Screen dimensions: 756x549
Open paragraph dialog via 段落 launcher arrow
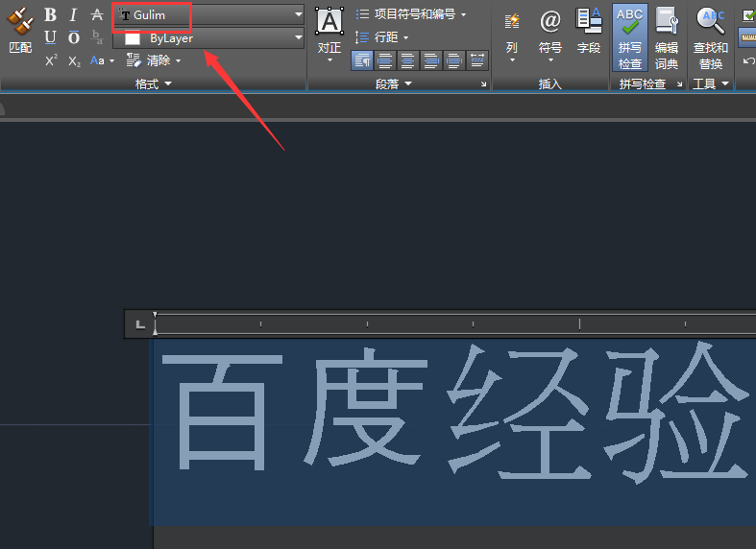tap(483, 84)
